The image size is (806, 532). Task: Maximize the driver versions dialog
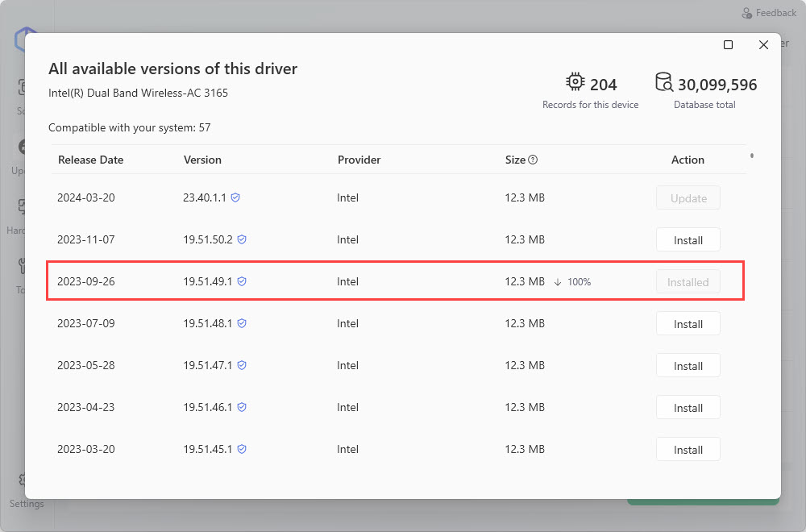pyautogui.click(x=728, y=45)
